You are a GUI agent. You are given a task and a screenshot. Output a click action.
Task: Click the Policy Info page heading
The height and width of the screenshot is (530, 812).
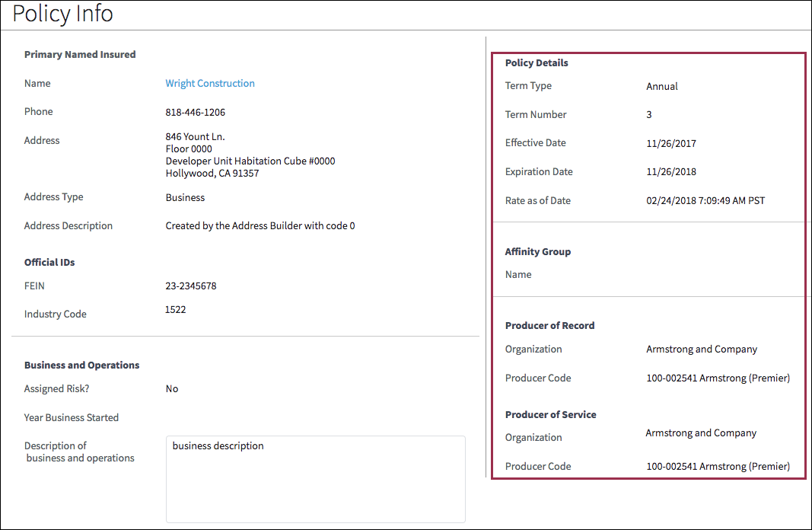pos(62,14)
